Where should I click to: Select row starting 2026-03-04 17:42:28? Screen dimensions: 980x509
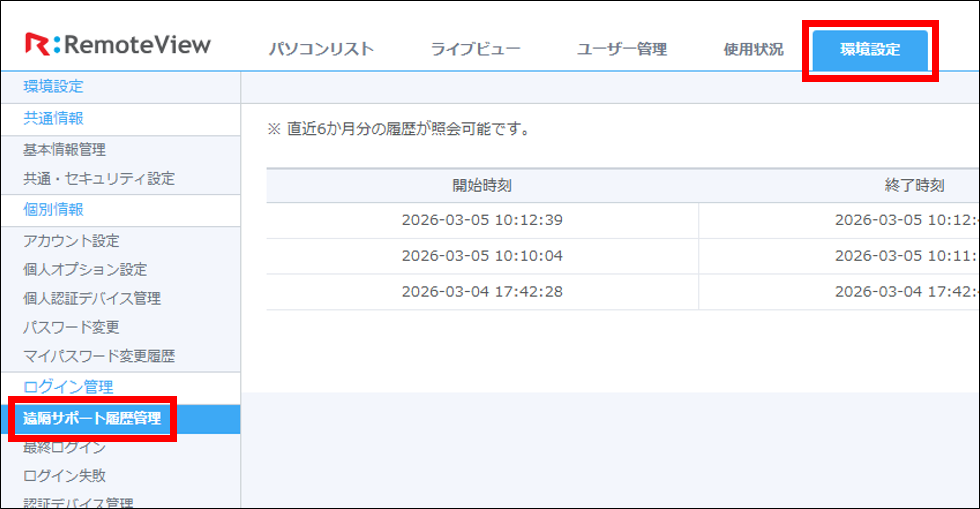click(x=482, y=292)
